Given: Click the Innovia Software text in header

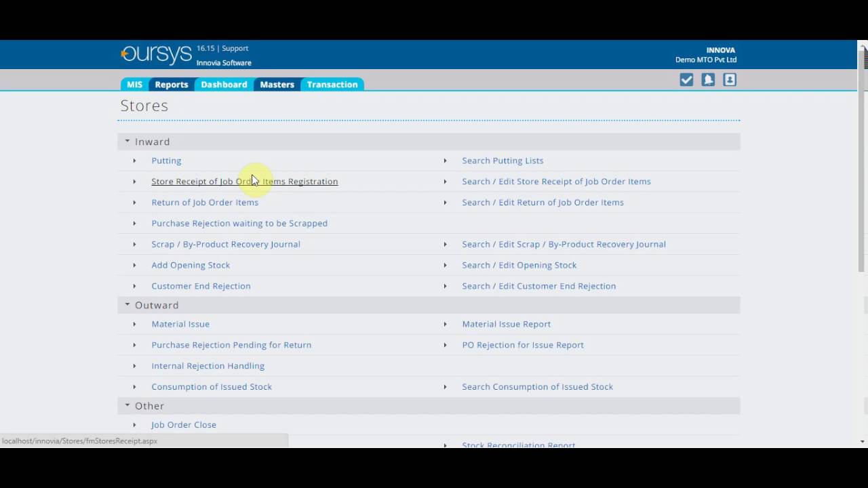Looking at the screenshot, I should coord(224,63).
